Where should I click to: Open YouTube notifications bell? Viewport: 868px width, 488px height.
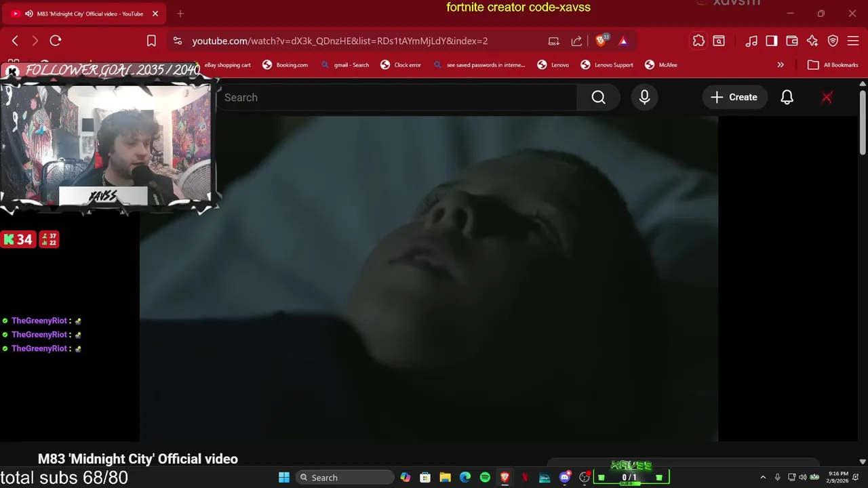tap(787, 98)
